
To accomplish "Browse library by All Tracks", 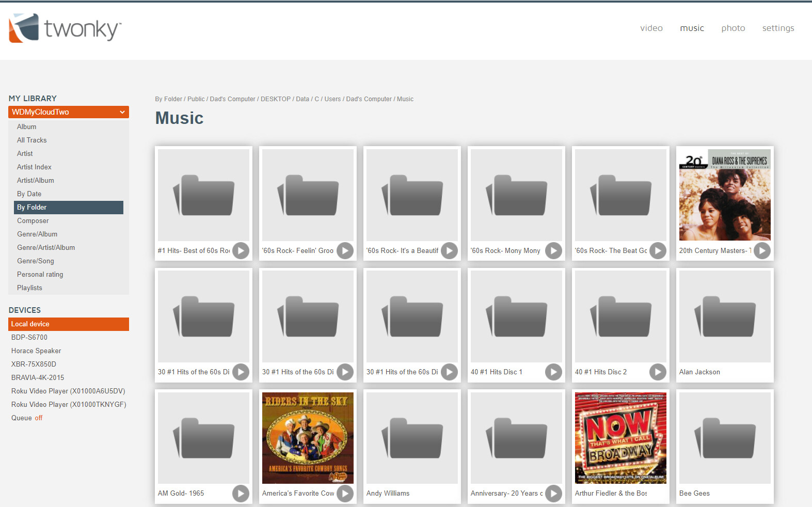I will click(x=32, y=140).
